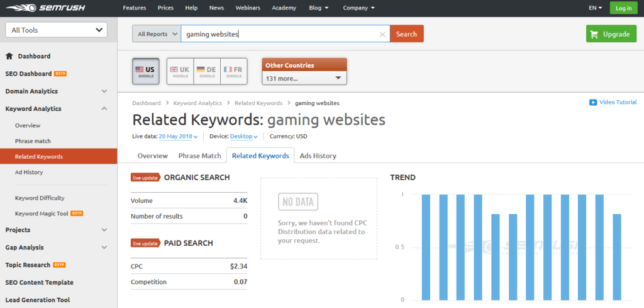Click the green Upgrade button
The width and height of the screenshot is (644, 308).
[611, 34]
